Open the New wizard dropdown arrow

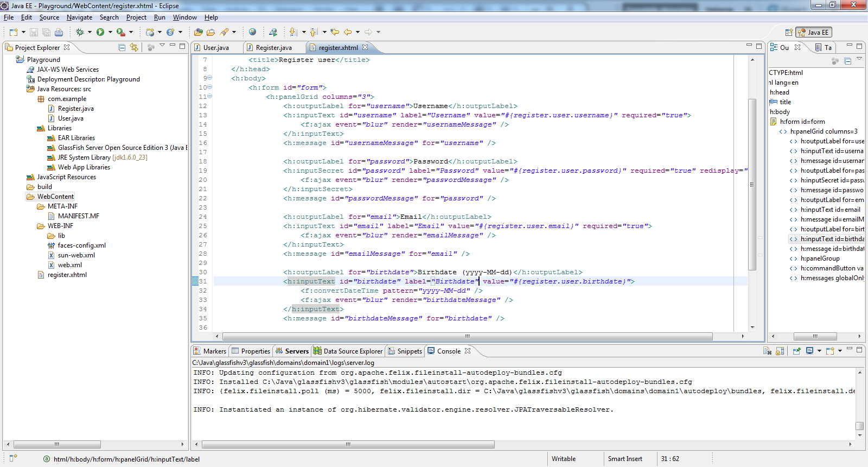coord(23,33)
